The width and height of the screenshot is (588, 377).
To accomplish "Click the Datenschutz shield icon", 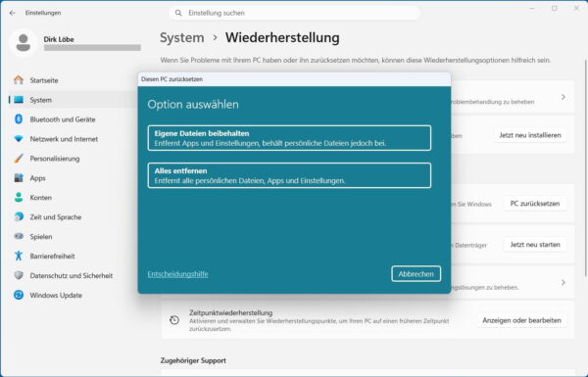I will coord(19,275).
